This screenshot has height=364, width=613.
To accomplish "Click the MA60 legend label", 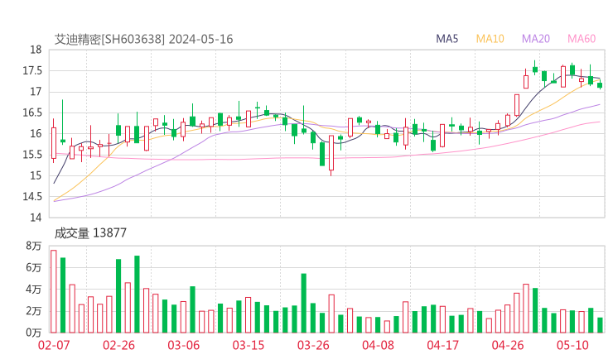I will (x=582, y=39).
